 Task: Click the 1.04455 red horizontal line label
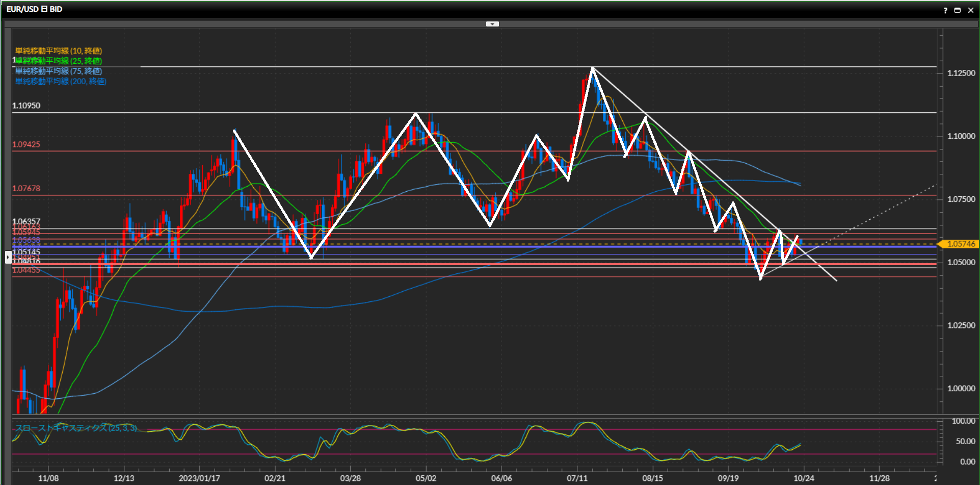pos(27,270)
